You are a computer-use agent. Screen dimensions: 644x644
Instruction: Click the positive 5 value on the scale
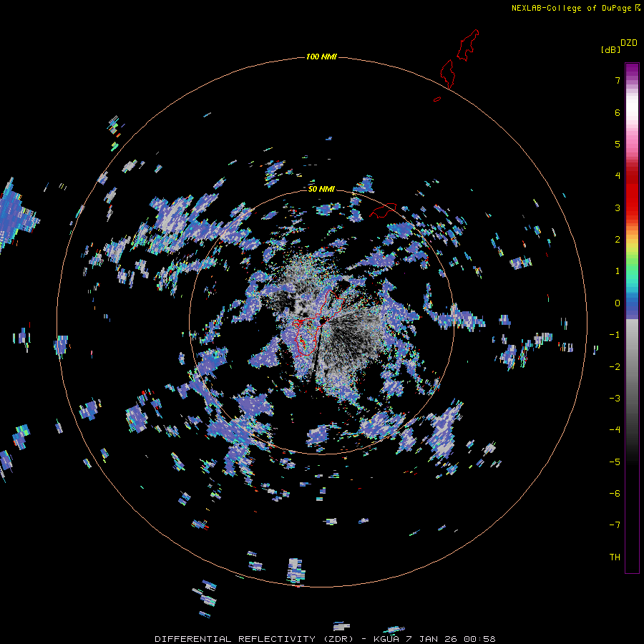[x=618, y=144]
